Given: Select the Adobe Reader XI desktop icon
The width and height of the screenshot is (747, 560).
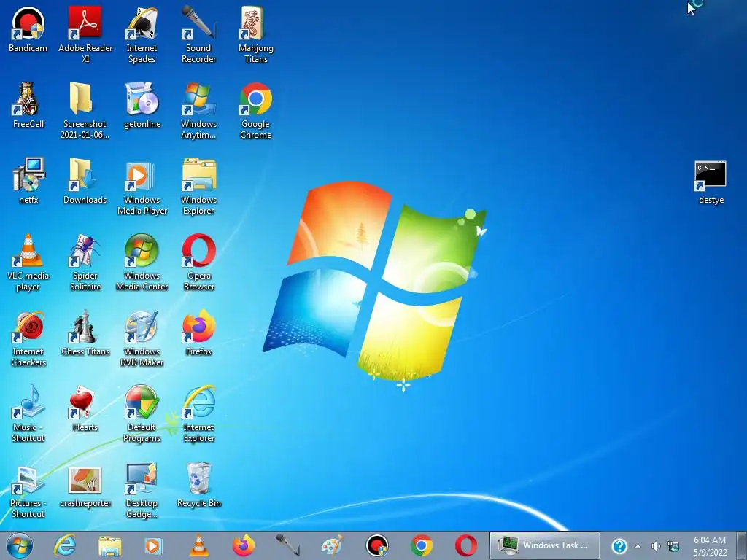Looking at the screenshot, I should pyautogui.click(x=85, y=34).
